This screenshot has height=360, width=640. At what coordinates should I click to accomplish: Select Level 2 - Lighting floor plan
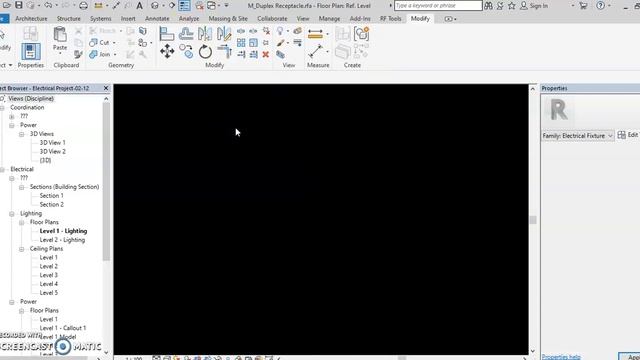click(x=62, y=240)
